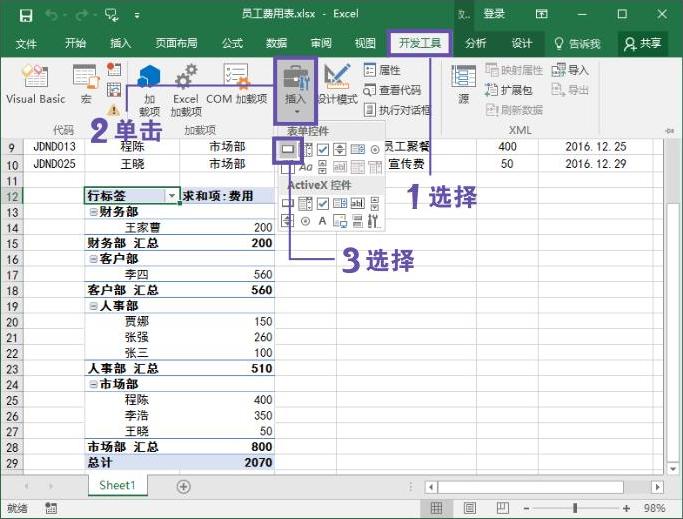The height and width of the screenshot is (519, 683).
Task: Select the form control option button icon
Action: click(x=374, y=149)
